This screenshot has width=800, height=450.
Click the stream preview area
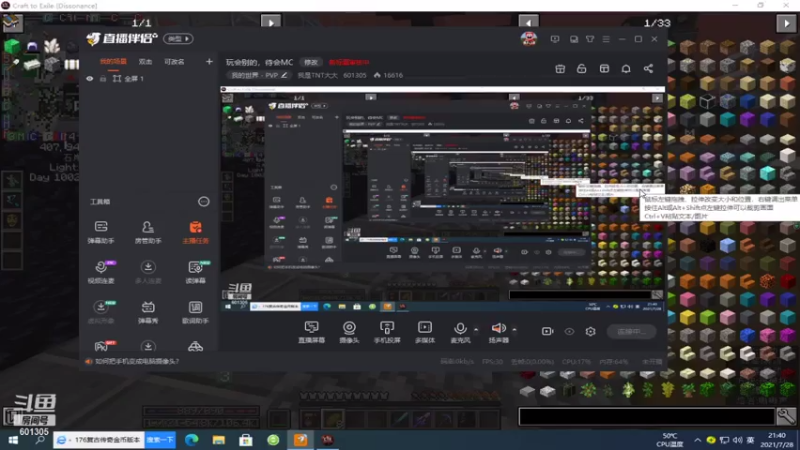(443, 200)
